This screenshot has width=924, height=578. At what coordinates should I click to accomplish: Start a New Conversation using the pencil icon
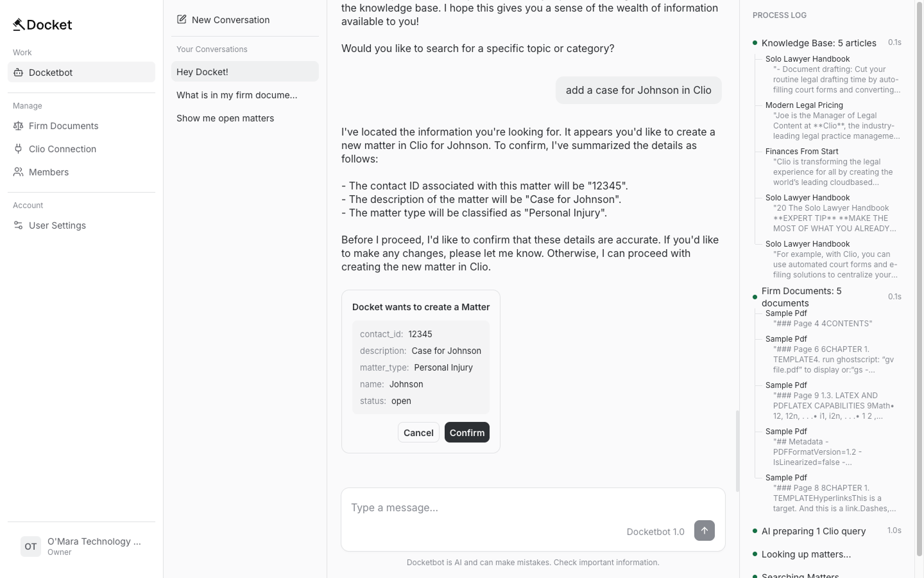click(182, 19)
